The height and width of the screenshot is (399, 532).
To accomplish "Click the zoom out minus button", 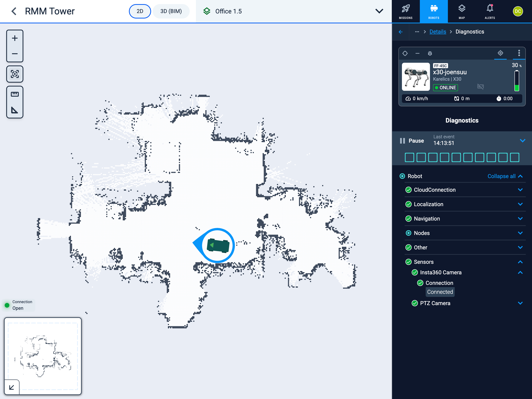I will [15, 54].
